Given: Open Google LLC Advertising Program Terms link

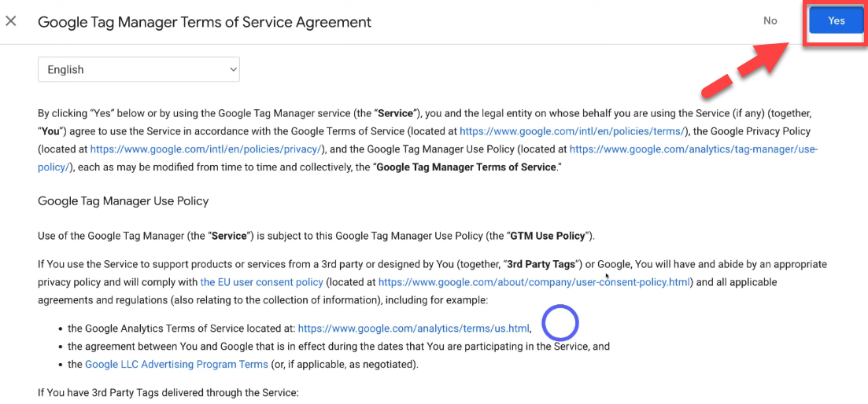Looking at the screenshot, I should pyautogui.click(x=176, y=364).
